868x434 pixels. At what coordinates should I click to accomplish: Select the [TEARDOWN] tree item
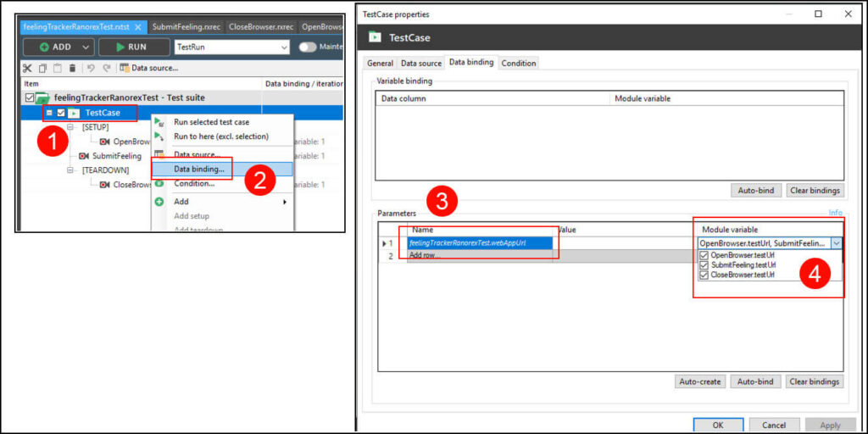[x=105, y=170]
